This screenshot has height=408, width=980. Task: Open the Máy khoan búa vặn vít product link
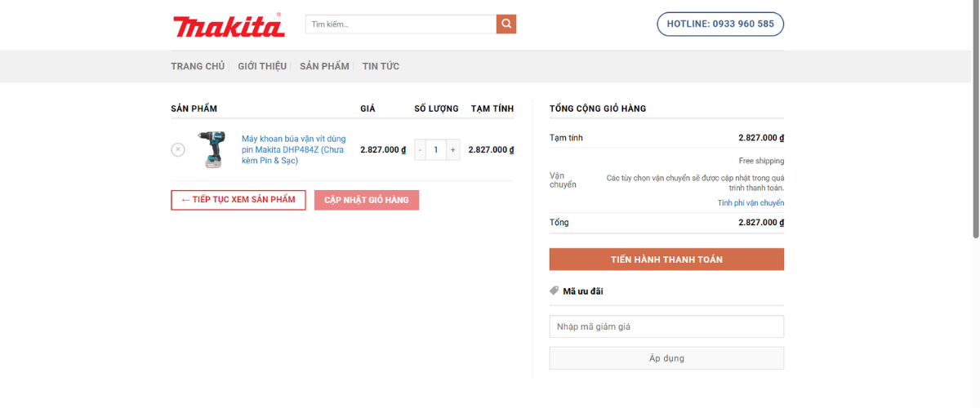pos(294,149)
